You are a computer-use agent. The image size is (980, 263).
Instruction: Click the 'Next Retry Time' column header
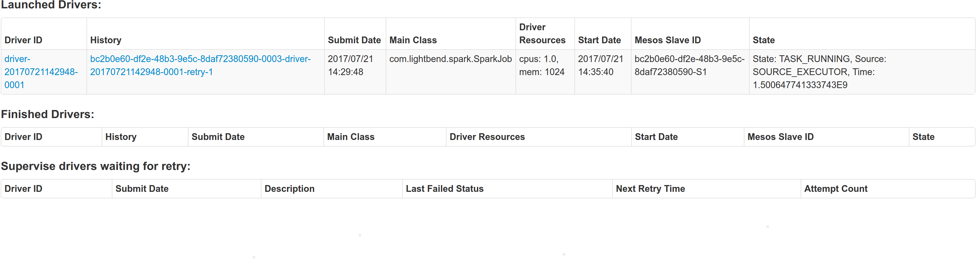tap(650, 188)
